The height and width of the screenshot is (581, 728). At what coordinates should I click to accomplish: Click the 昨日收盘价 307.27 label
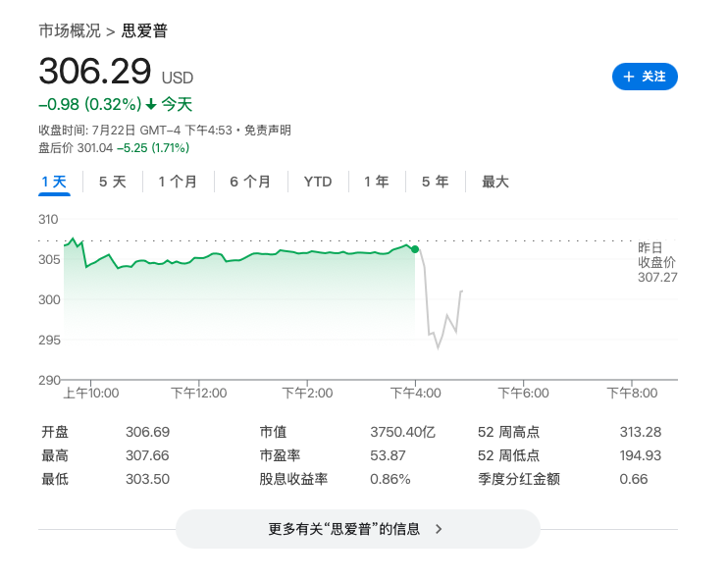click(x=657, y=262)
